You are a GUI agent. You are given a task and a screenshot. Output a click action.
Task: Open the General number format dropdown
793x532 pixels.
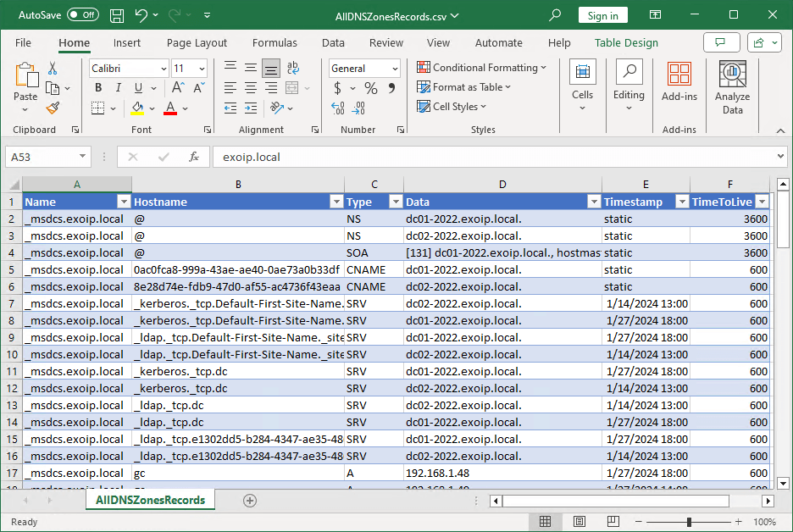point(394,69)
